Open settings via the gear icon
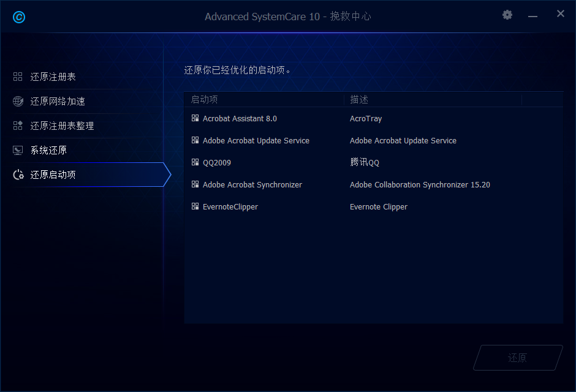This screenshot has height=392, width=576. point(507,15)
